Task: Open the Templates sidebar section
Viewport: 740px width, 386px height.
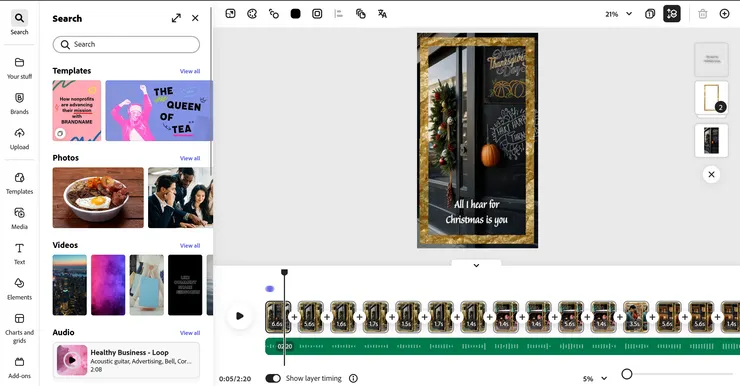Action: point(19,183)
